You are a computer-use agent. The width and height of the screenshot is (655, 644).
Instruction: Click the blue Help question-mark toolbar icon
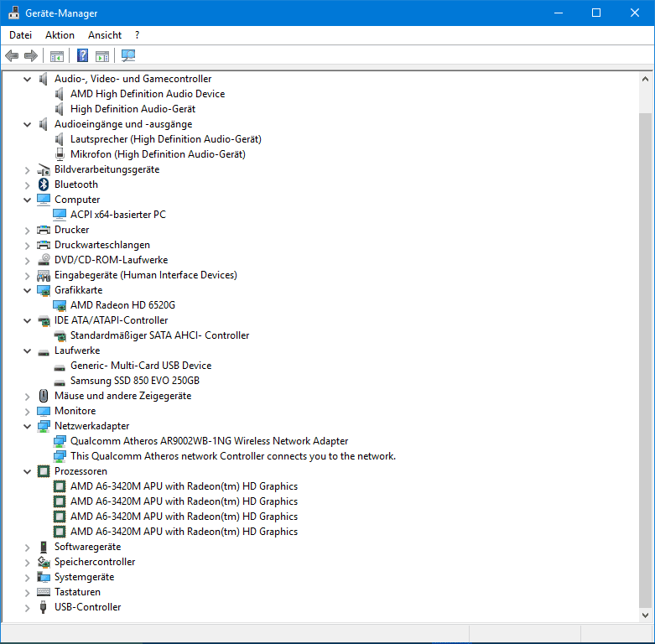pos(83,55)
